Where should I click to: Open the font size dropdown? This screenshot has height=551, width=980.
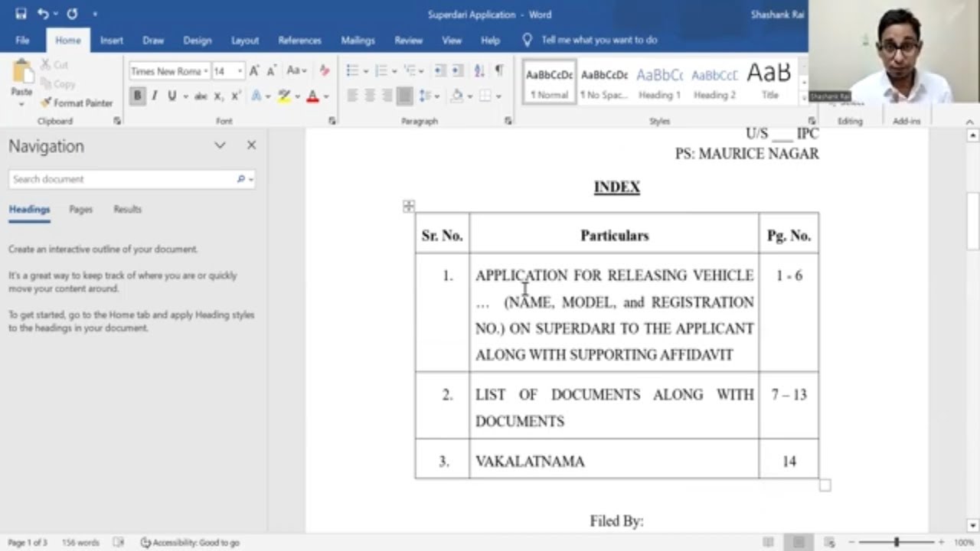tap(240, 71)
